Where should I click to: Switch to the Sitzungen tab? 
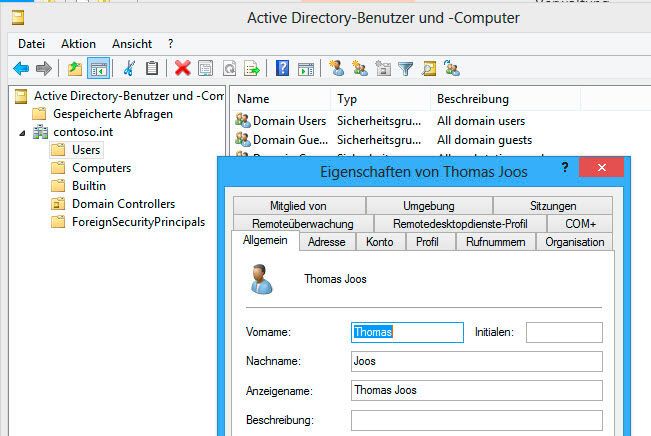pos(553,206)
